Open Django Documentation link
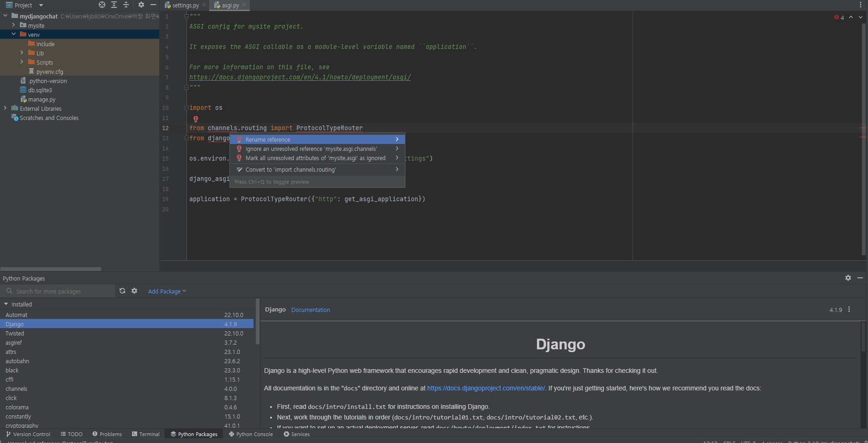 (310, 310)
